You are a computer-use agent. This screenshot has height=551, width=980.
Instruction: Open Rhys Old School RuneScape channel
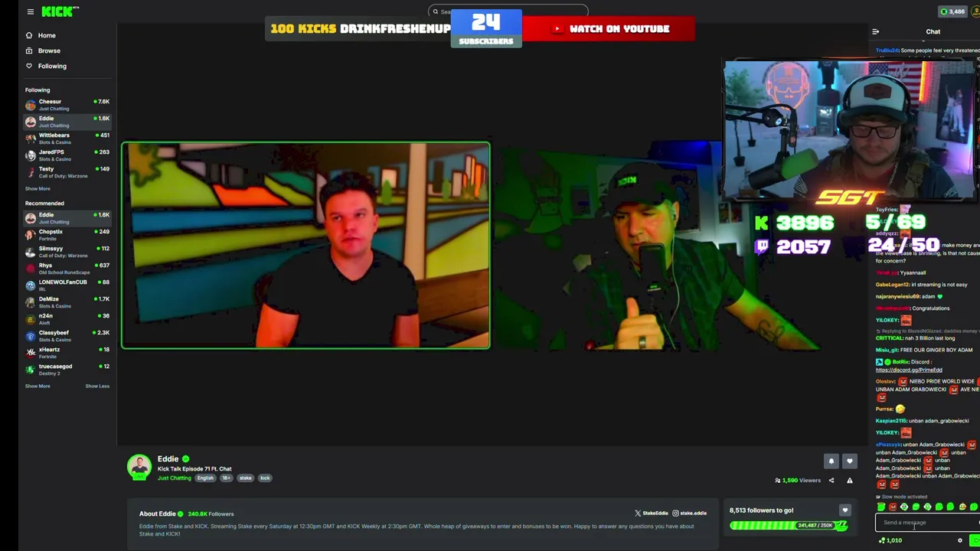pyautogui.click(x=67, y=269)
